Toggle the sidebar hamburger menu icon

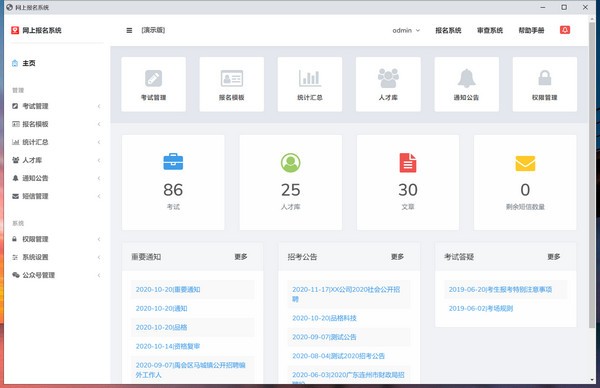pos(129,30)
